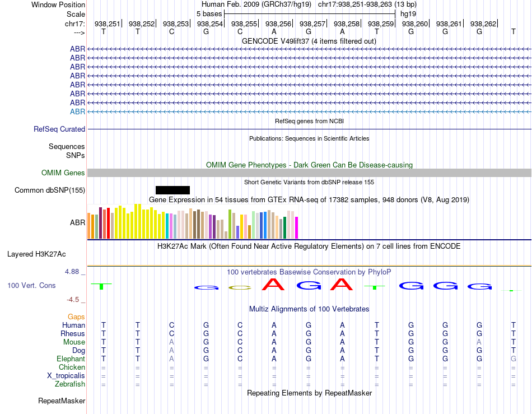532x414 pixels.
Task: Click 'Short Genetic Variants from dbSNP' title
Action: tap(309, 182)
